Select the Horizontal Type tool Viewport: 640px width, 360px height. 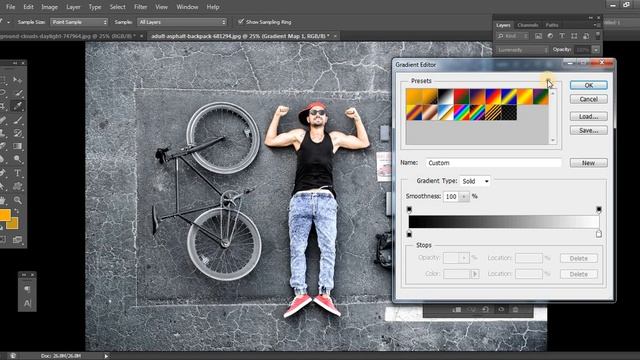click(x=17, y=173)
